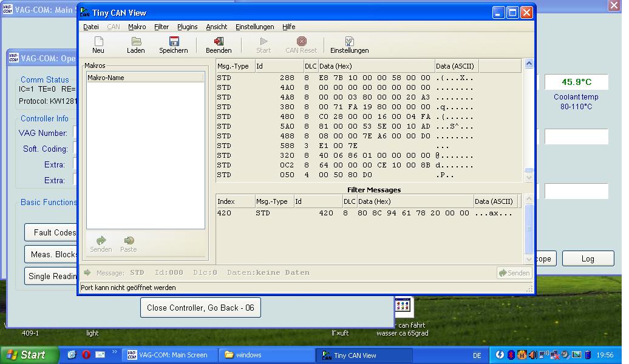629x364 pixels.
Task: Select the message row with Id 050
Action: click(x=369, y=175)
